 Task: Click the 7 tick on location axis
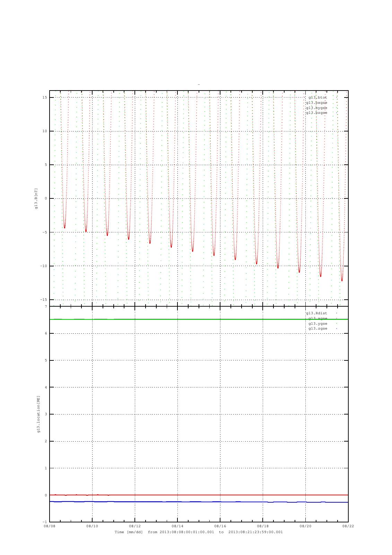tap(46, 307)
